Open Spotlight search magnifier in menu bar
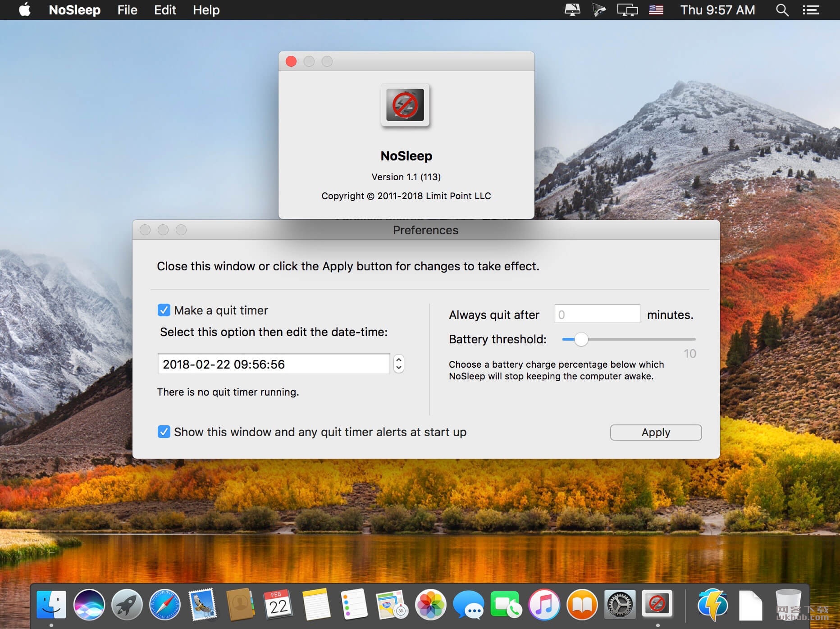This screenshot has height=629, width=840. [782, 10]
